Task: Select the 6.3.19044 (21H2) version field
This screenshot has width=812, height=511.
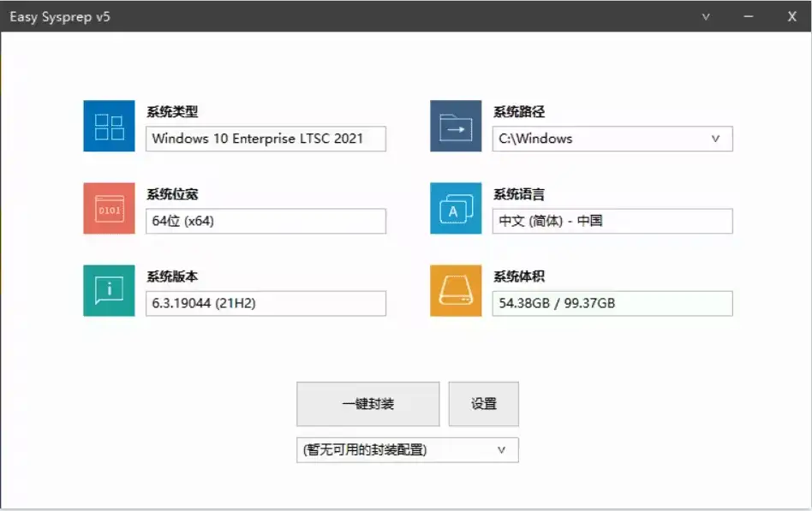Action: (x=266, y=303)
